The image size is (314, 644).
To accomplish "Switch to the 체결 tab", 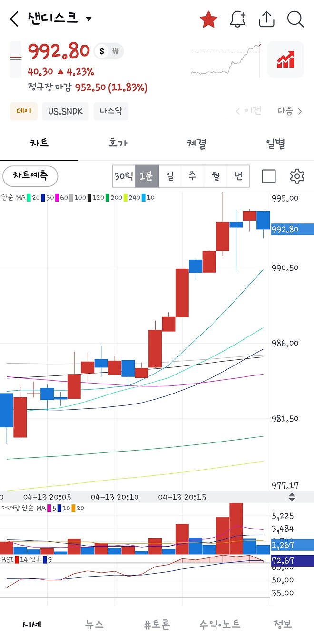I will pos(196,143).
